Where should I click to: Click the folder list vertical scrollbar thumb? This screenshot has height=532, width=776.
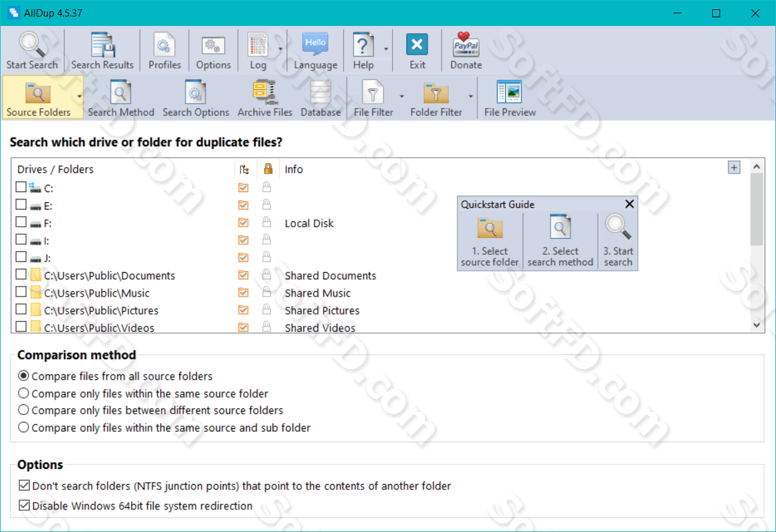(x=756, y=209)
